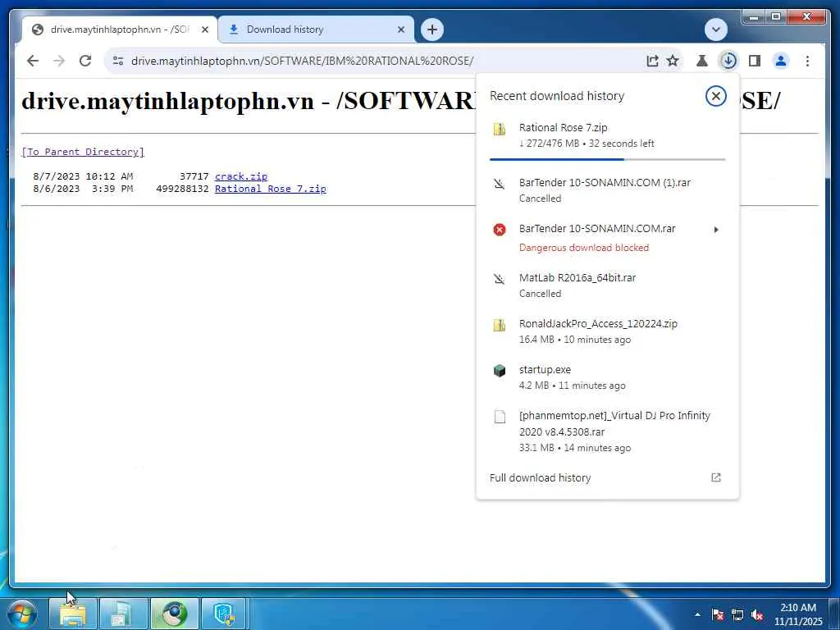Open Chrome Labs flask icon
This screenshot has height=630, width=840.
click(x=702, y=61)
